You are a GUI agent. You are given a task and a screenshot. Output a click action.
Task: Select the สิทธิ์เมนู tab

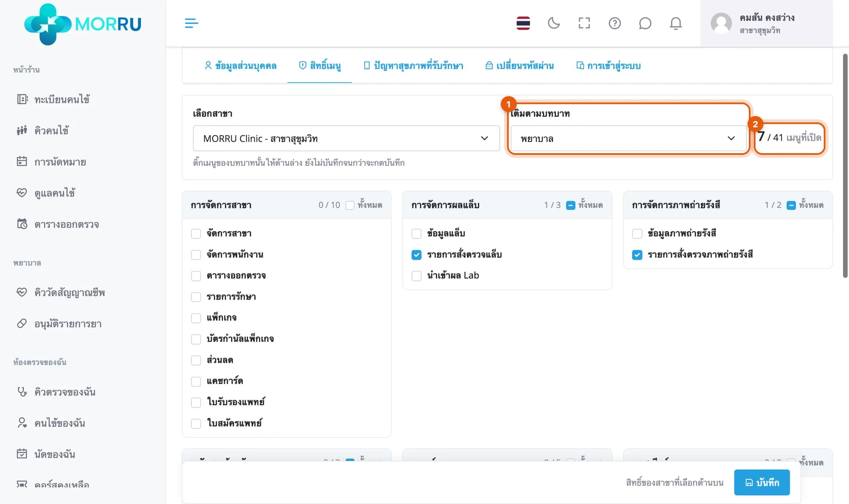coord(320,66)
